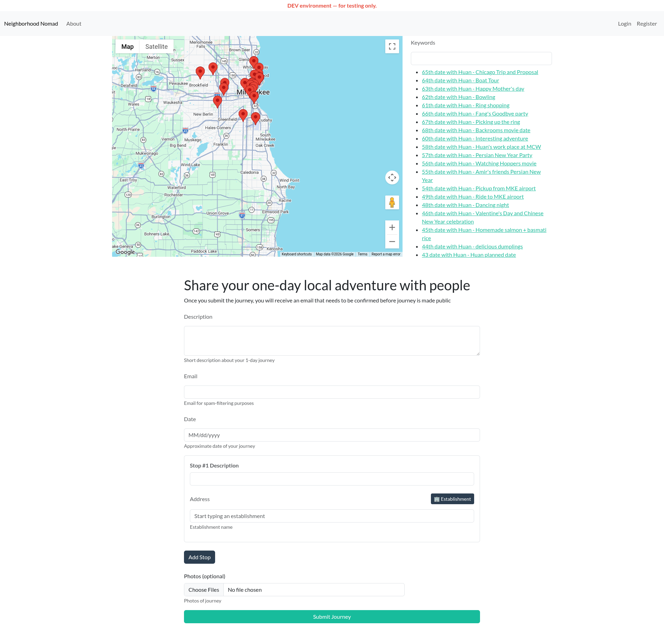Click the Choose Files button
664x644 pixels.
(204, 590)
